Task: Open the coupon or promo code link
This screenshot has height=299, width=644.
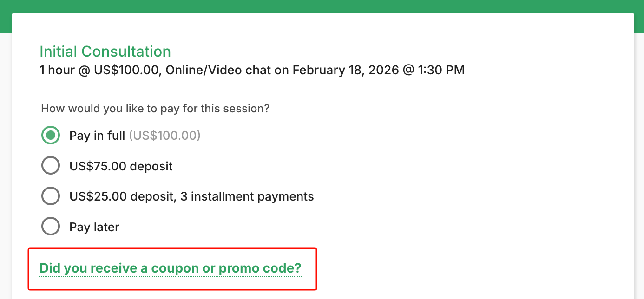Action: coord(170,268)
